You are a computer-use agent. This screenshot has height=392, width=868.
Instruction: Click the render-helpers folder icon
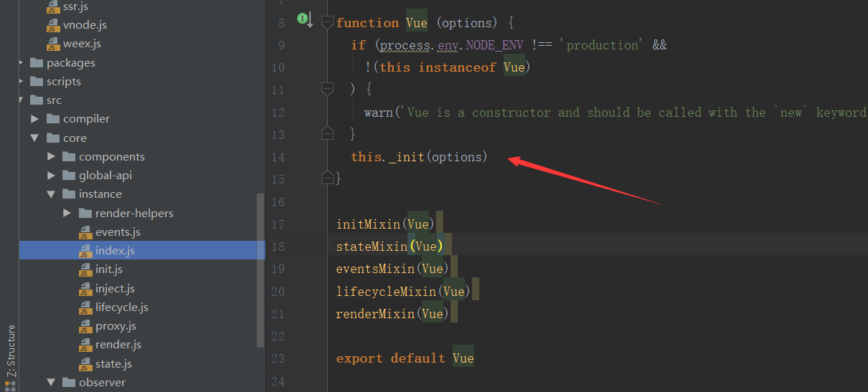pos(85,213)
